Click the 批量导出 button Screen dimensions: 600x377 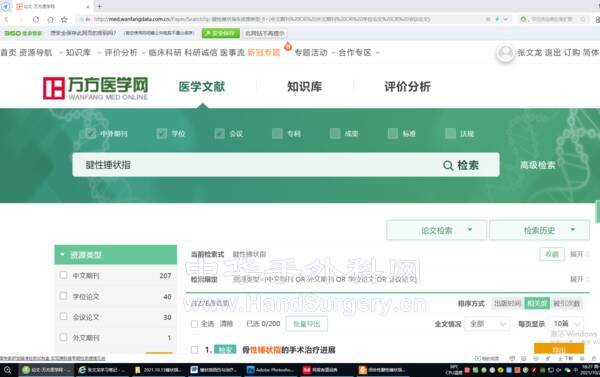click(x=307, y=324)
